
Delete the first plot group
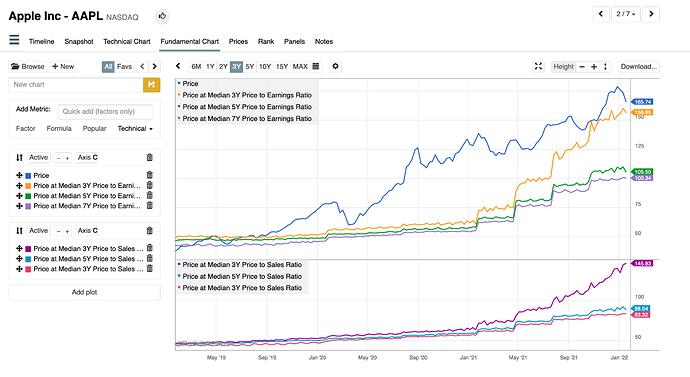pos(150,157)
